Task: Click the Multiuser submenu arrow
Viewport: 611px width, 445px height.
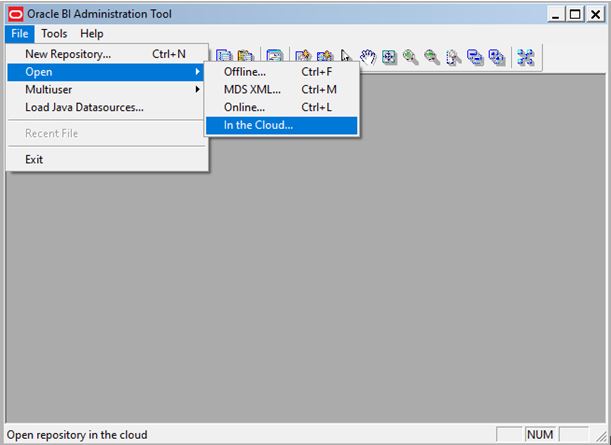Action: 198,90
